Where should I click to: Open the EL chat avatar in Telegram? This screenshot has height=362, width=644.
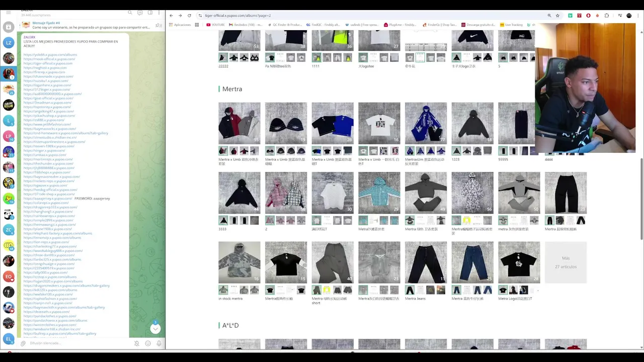point(9,339)
